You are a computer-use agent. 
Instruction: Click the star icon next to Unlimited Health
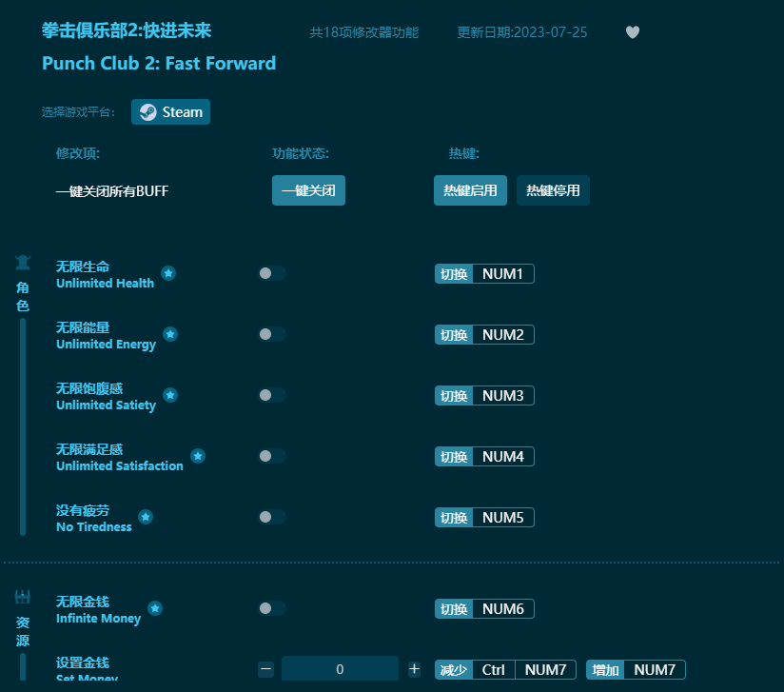(168, 274)
